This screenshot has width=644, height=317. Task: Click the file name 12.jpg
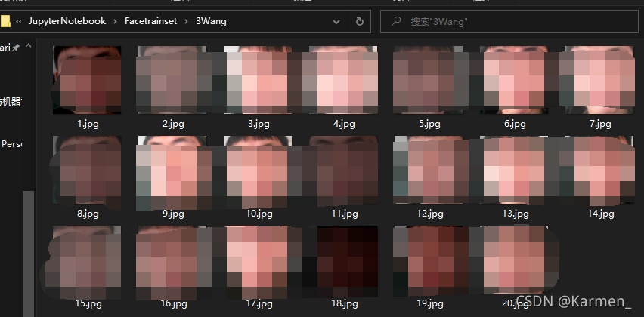click(429, 214)
